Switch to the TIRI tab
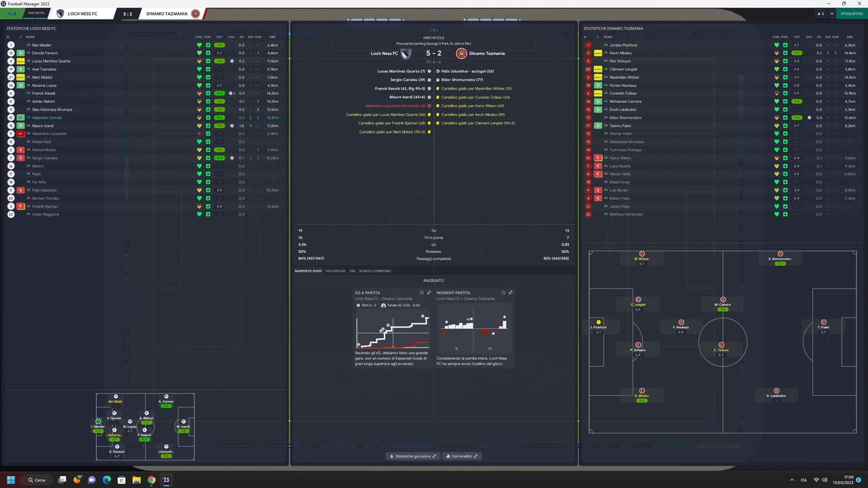The height and width of the screenshot is (488, 868). (352, 271)
